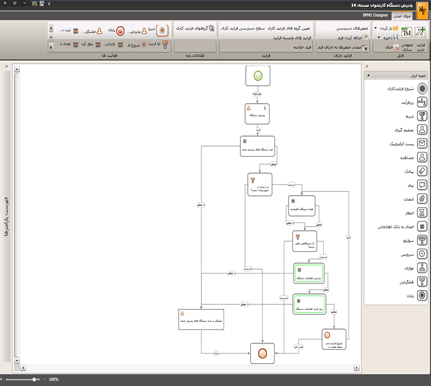Pick the condition (شرط) tool in toolbox
The image size is (431, 386).
[x=422, y=116]
